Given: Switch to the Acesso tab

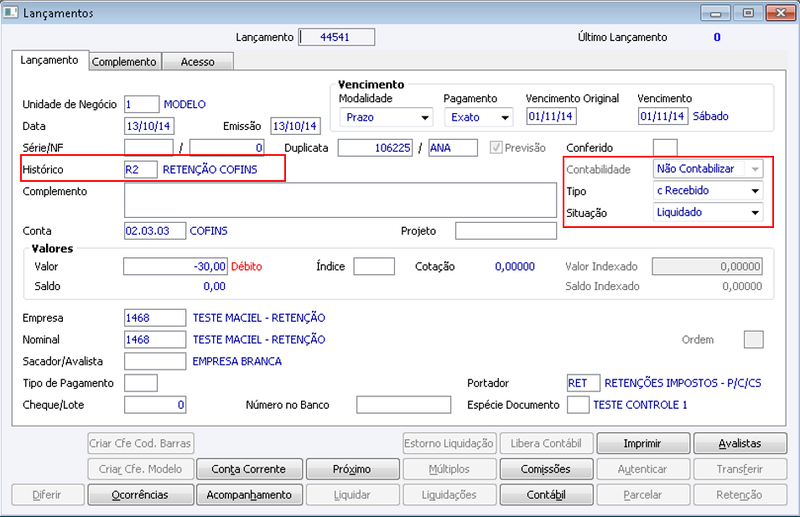Looking at the screenshot, I should 197,62.
